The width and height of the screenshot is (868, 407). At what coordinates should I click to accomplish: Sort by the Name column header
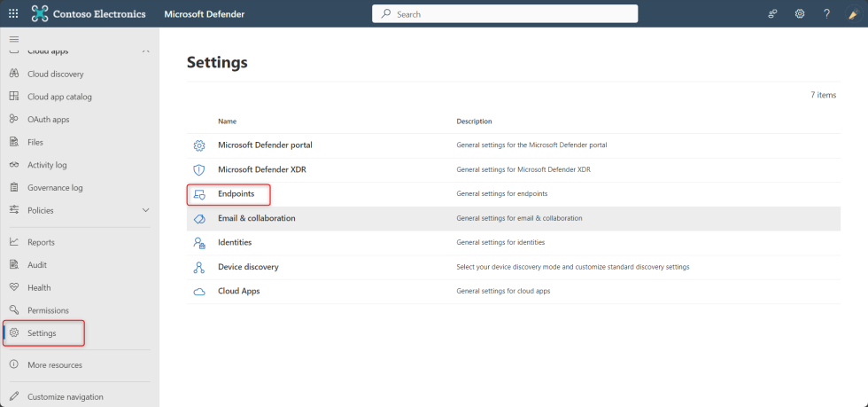coord(227,121)
